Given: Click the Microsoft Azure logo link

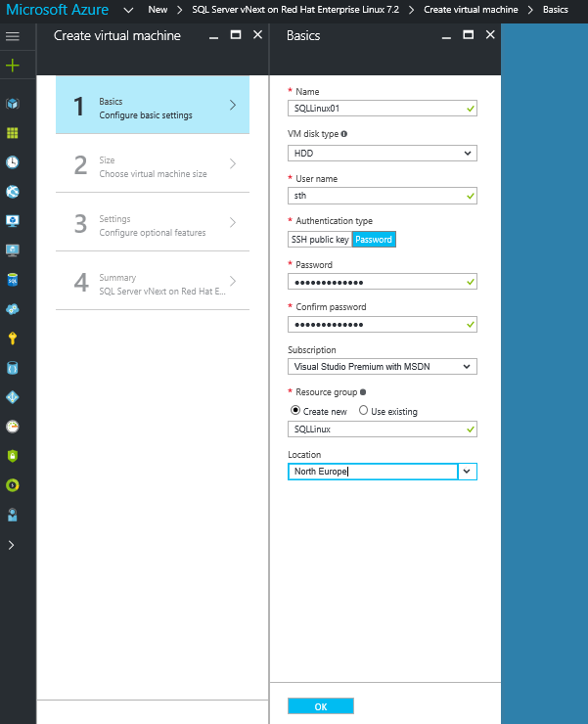Looking at the screenshot, I should click(x=58, y=10).
